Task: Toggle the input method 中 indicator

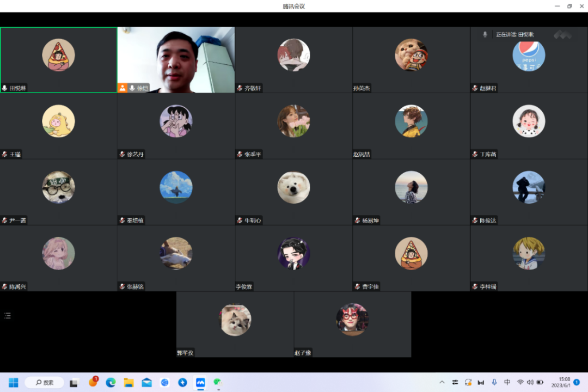Action: [x=507, y=382]
